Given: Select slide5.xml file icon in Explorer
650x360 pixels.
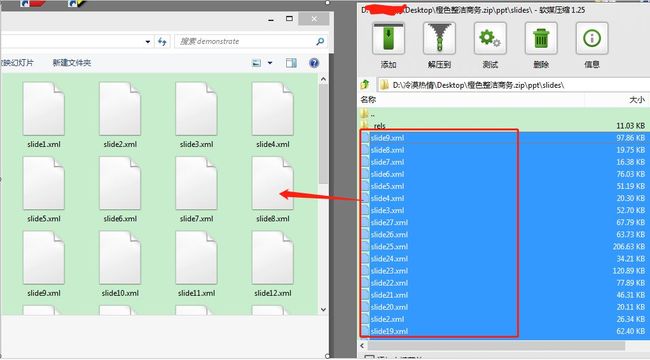Looking at the screenshot, I should 44,183.
